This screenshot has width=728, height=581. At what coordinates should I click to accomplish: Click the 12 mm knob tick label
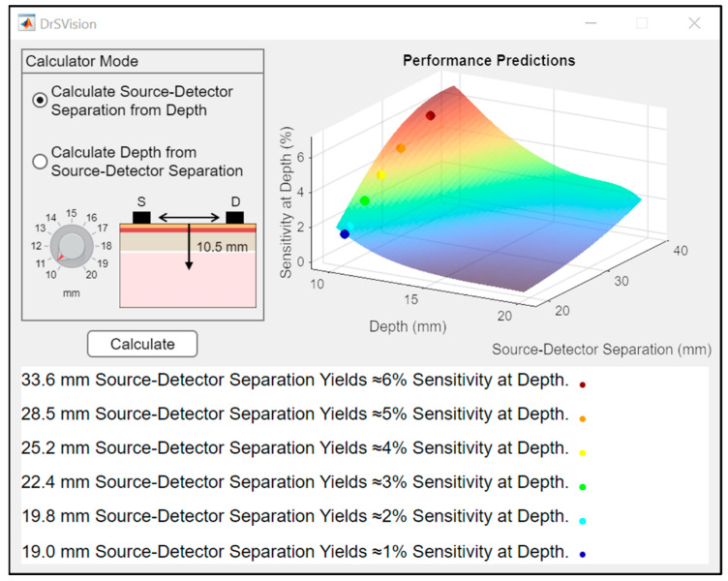pos(36,246)
